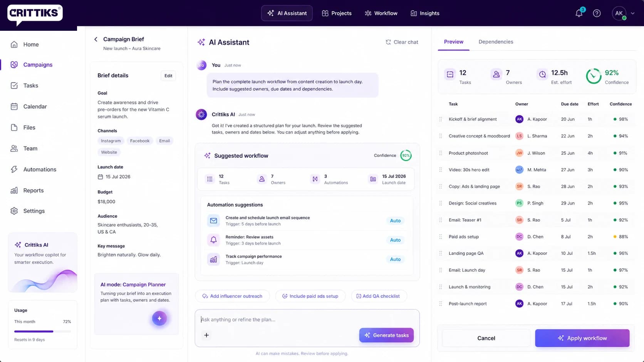Click M. Mehta owner avatar
The image size is (644, 362).
tap(519, 170)
